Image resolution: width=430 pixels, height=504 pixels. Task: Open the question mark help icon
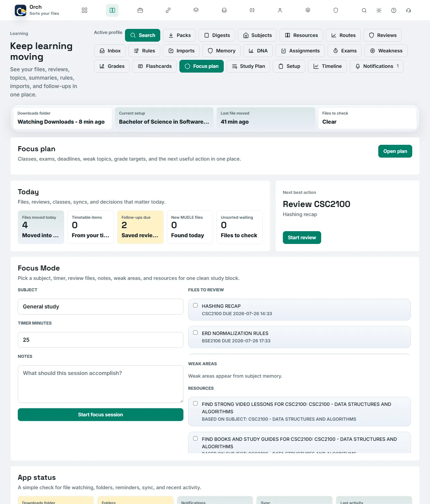393,10
